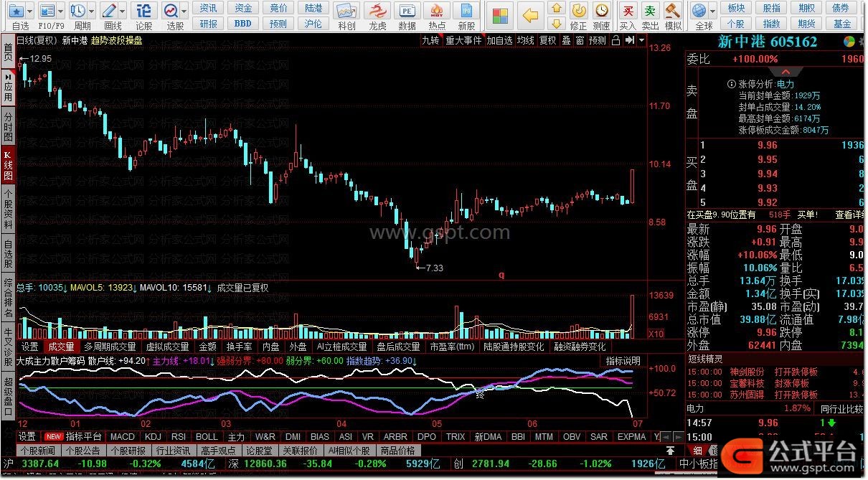This screenshot has width=868, height=480.
Task: Open the 论股 stock discussion icon
Action: tap(144, 11)
